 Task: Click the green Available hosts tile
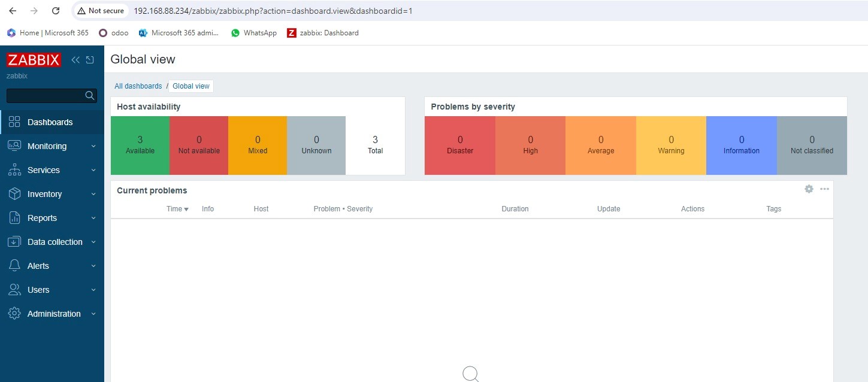click(140, 145)
